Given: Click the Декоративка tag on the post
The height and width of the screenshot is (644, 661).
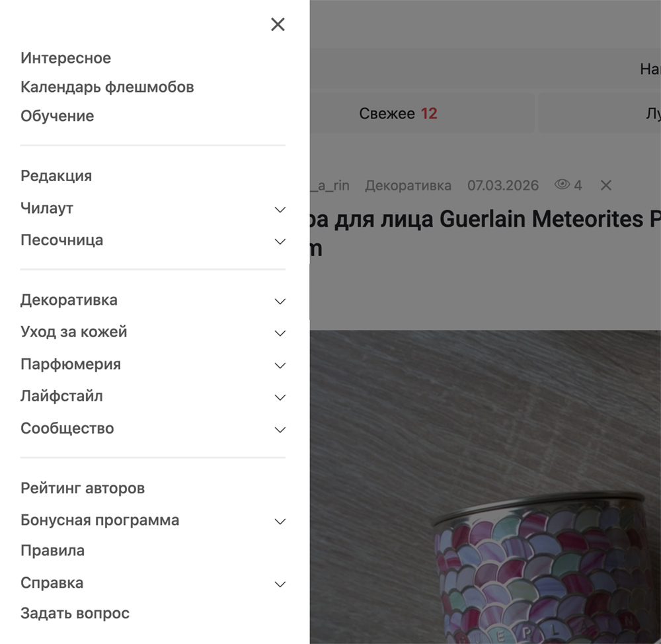Looking at the screenshot, I should pyautogui.click(x=408, y=186).
